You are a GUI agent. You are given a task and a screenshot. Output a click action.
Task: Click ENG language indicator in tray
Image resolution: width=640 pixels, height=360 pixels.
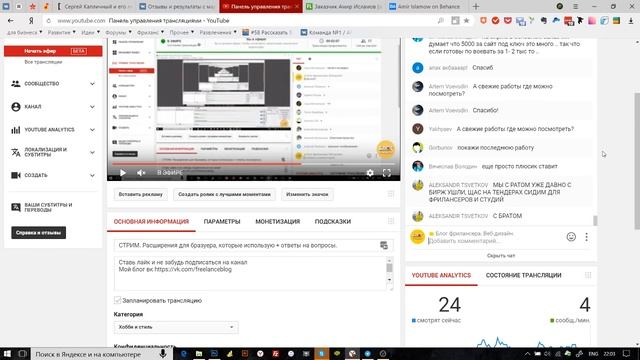pyautogui.click(x=593, y=354)
